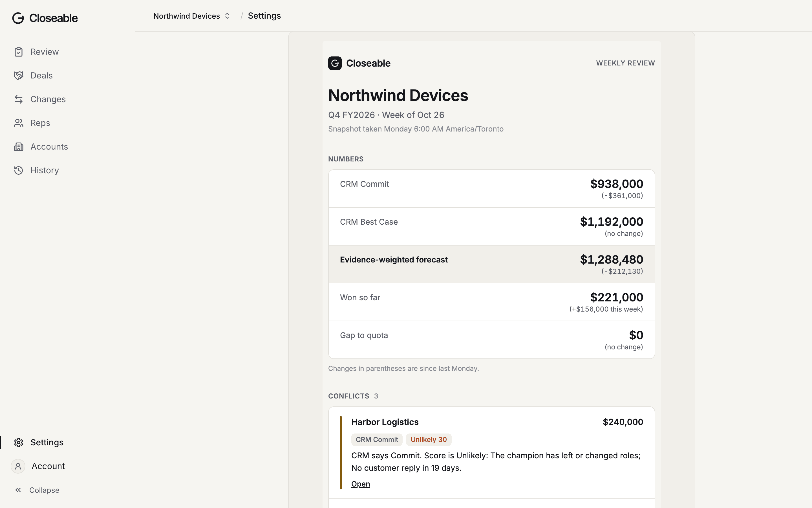
Task: Click the Closeable logo icon in sidebar
Action: (x=18, y=18)
